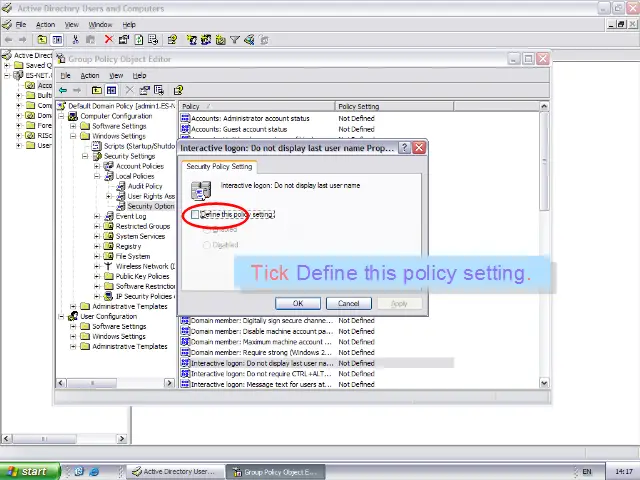The height and width of the screenshot is (480, 640).
Task: Collapse the Security Settings node
Action: click(85, 156)
